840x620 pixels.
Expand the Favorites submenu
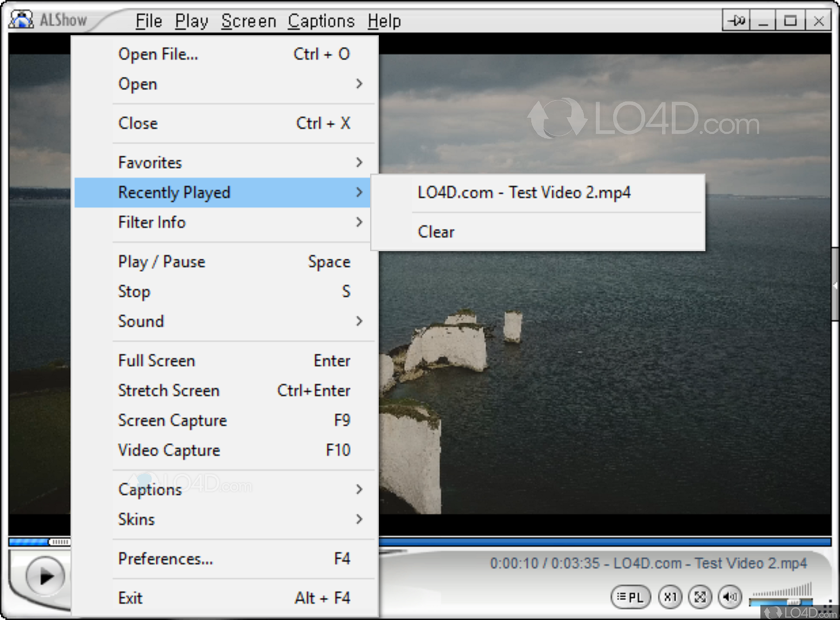[225, 163]
